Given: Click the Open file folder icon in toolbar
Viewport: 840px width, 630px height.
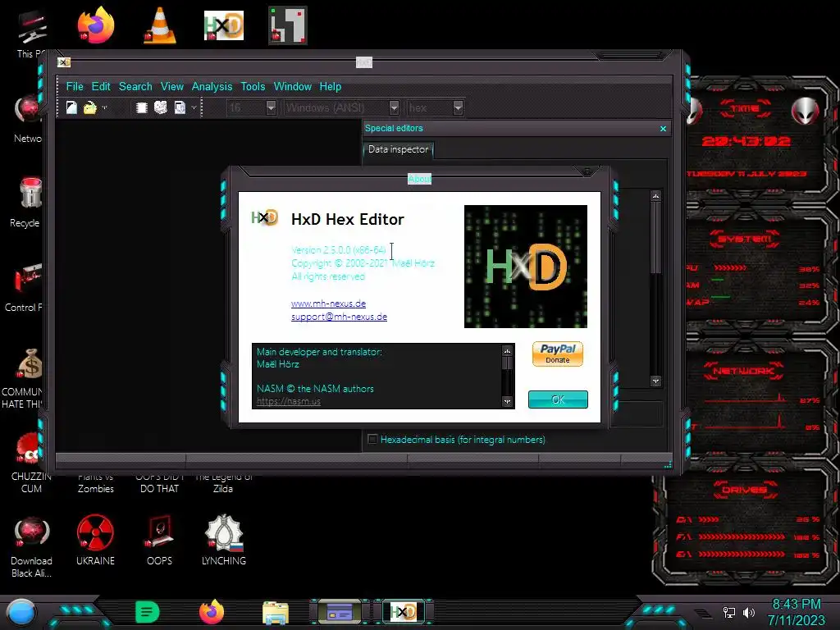Looking at the screenshot, I should pyautogui.click(x=90, y=107).
